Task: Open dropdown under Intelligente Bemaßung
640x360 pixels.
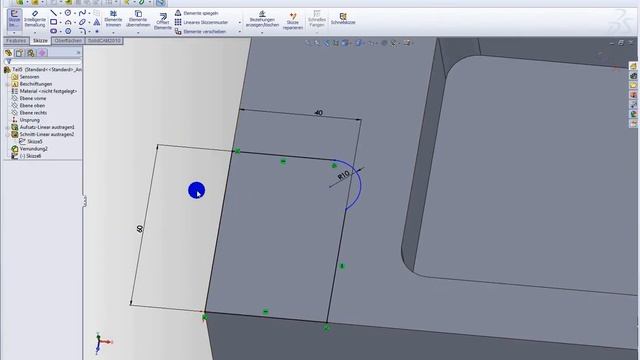Action: pos(35,32)
